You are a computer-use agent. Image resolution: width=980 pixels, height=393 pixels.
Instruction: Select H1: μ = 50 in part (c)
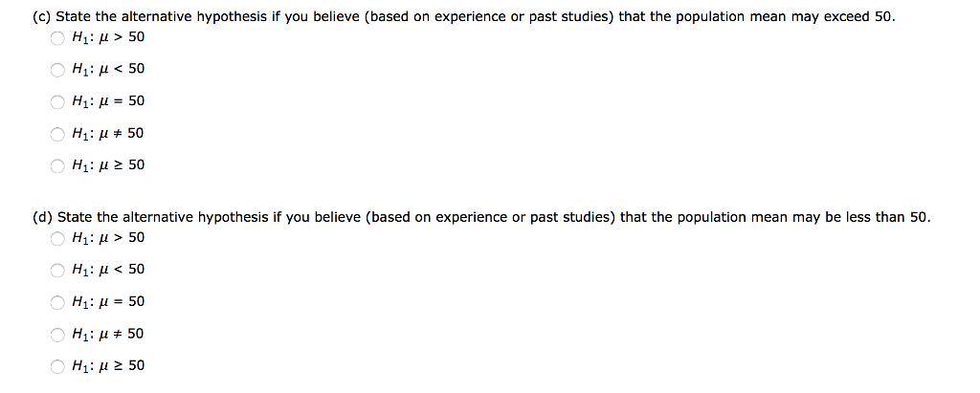pos(57,102)
